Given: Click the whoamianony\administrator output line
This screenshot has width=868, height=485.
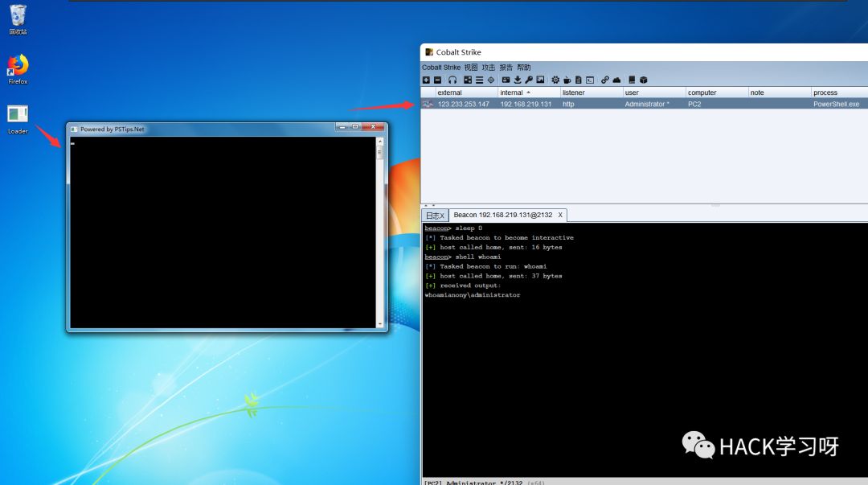Looking at the screenshot, I should [473, 295].
